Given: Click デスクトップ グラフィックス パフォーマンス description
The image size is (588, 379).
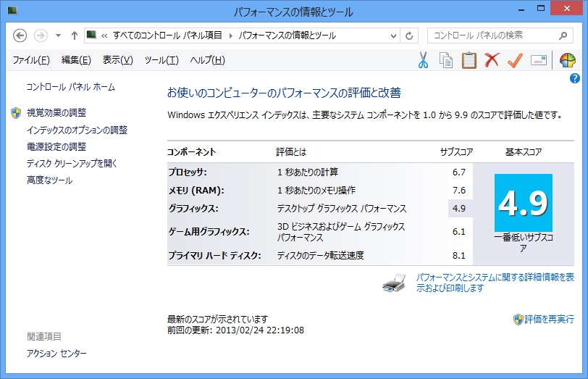Looking at the screenshot, I should 342,208.
